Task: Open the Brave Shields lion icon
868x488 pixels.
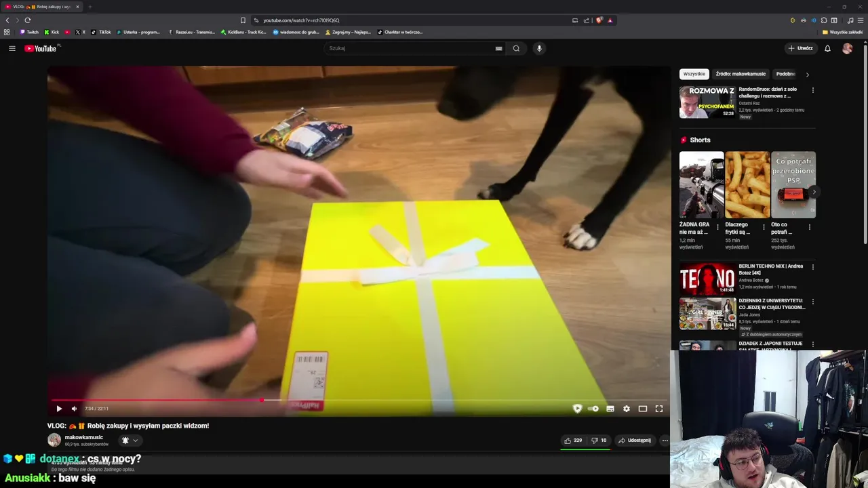Action: [599, 20]
